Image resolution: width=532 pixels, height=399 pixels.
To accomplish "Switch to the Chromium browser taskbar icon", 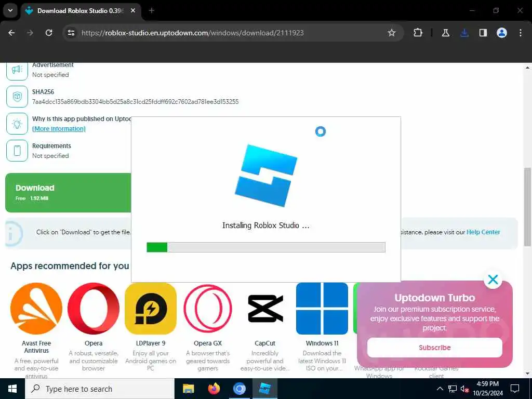I will coord(239,389).
